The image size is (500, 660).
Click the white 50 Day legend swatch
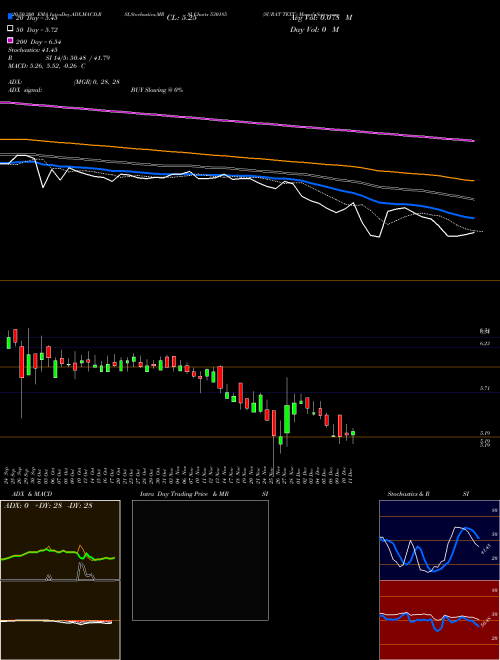coord(10,29)
